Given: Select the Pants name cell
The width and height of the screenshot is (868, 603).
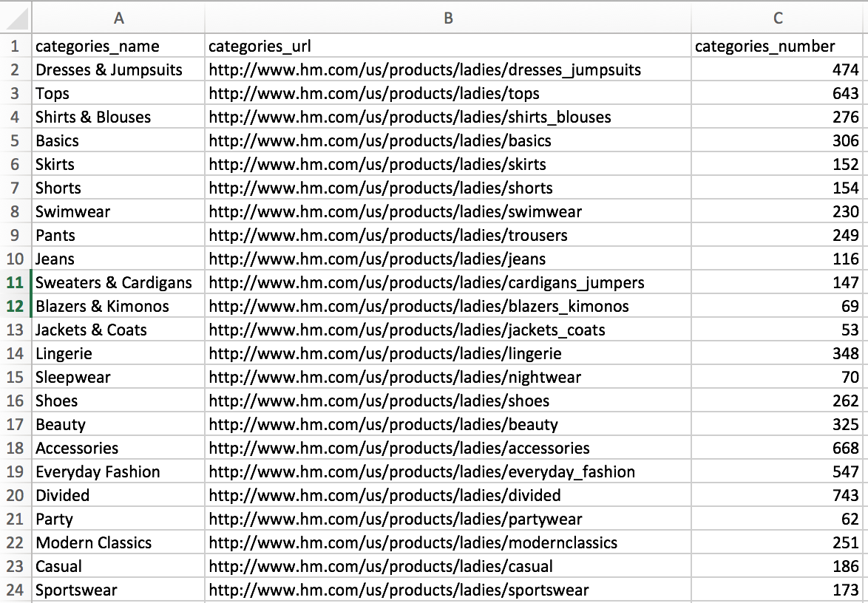Looking at the screenshot, I should pos(118,235).
